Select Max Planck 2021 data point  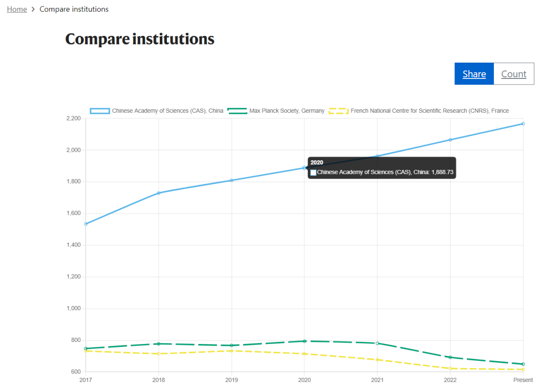coord(377,343)
